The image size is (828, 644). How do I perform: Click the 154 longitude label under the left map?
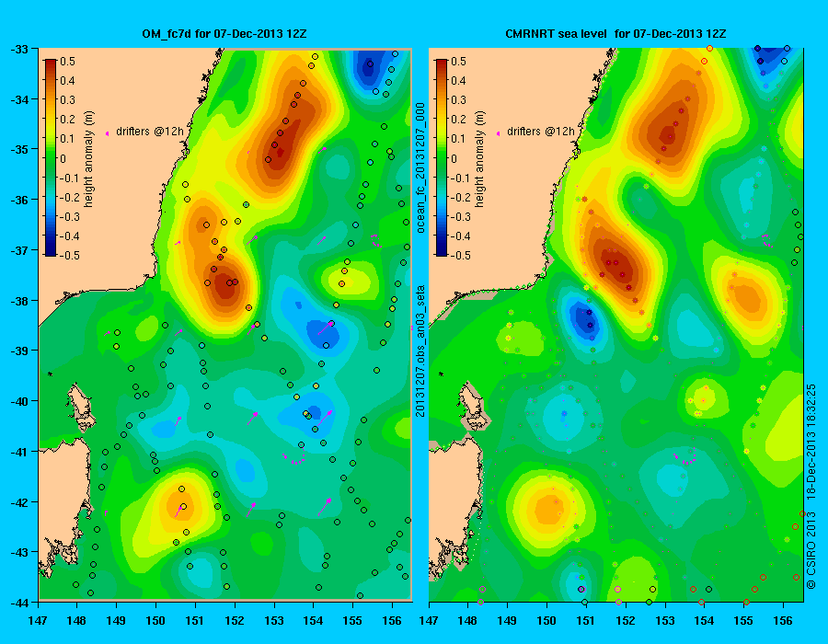313,621
